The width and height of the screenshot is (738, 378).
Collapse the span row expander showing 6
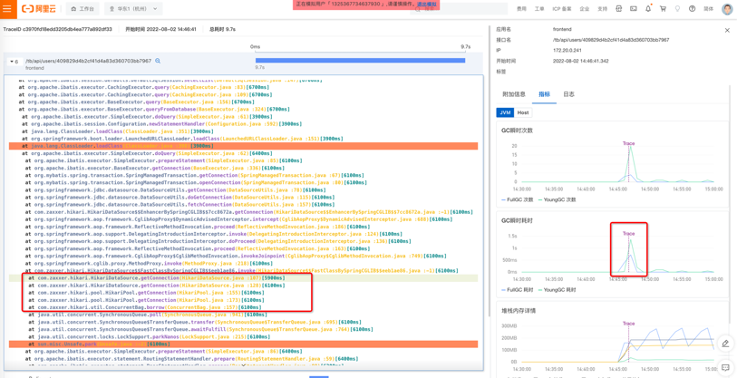click(x=13, y=62)
